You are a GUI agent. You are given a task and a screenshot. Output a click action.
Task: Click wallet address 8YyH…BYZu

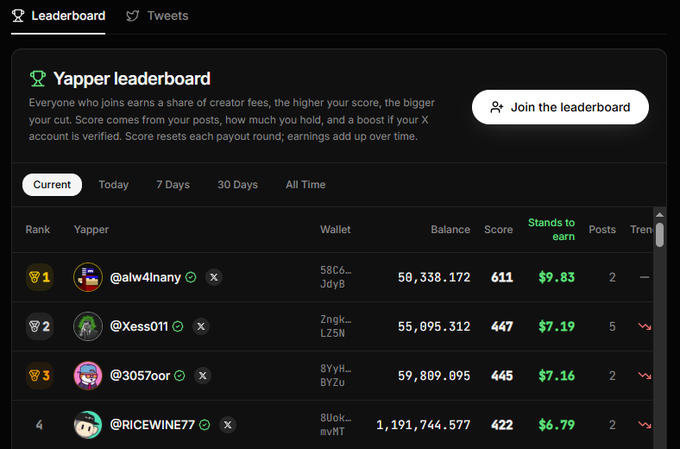pyautogui.click(x=336, y=376)
